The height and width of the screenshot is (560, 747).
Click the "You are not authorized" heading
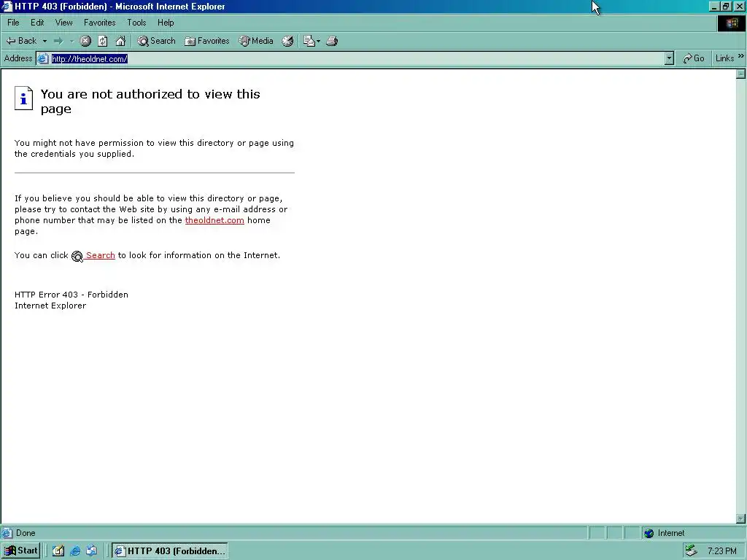click(150, 101)
